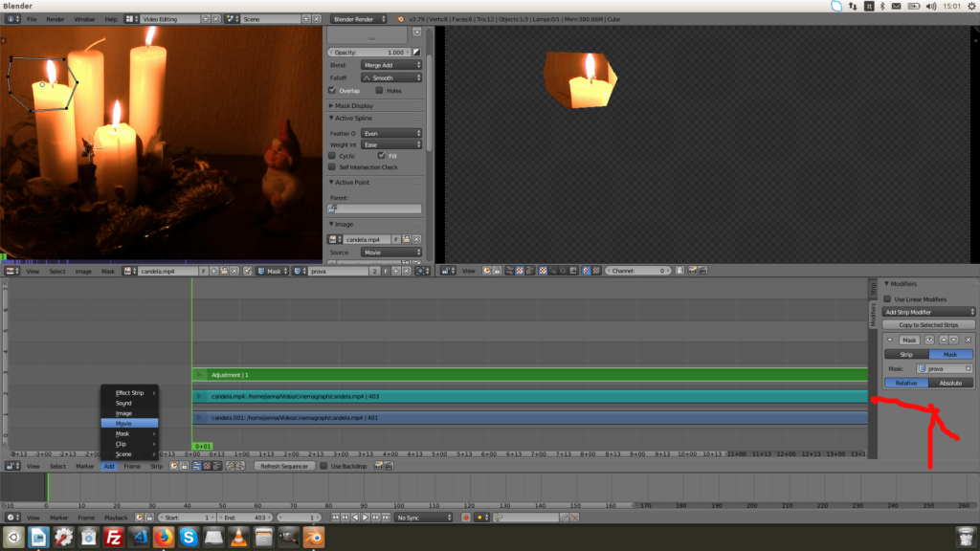Jump to the end frame
Image resolution: width=980 pixels, height=551 pixels.
click(386, 518)
